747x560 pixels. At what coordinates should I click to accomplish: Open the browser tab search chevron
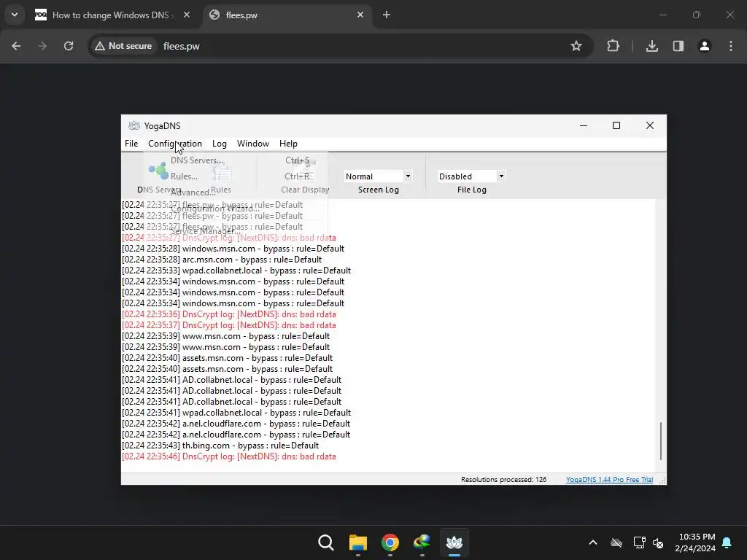(15, 15)
